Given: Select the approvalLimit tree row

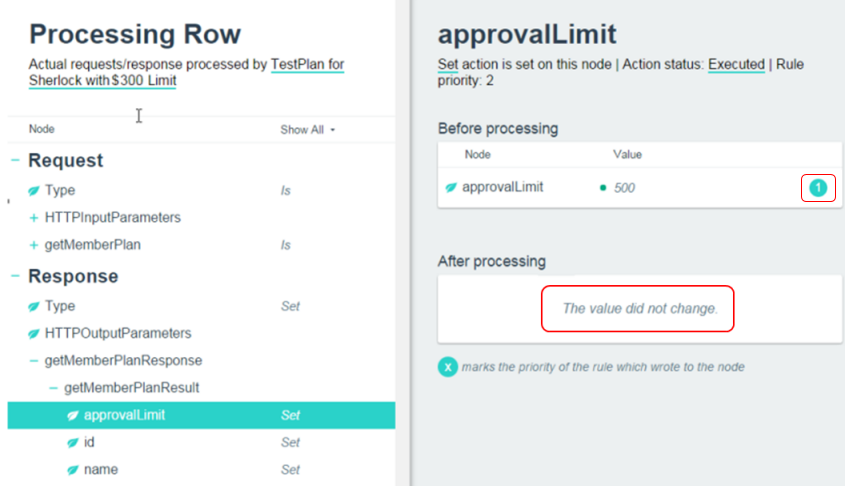Looking at the screenshot, I should (x=200, y=415).
